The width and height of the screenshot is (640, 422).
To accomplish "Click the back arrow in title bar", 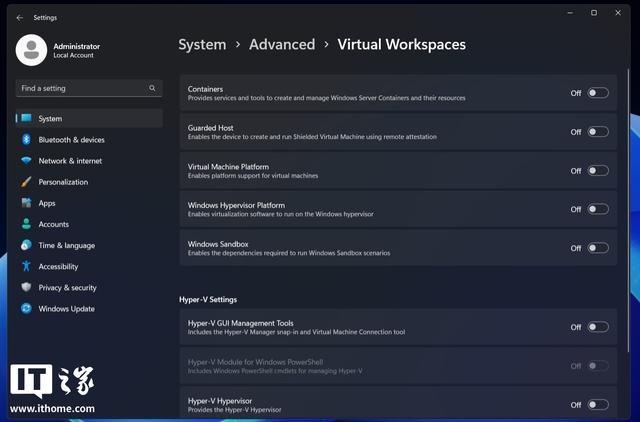I will click(x=19, y=17).
